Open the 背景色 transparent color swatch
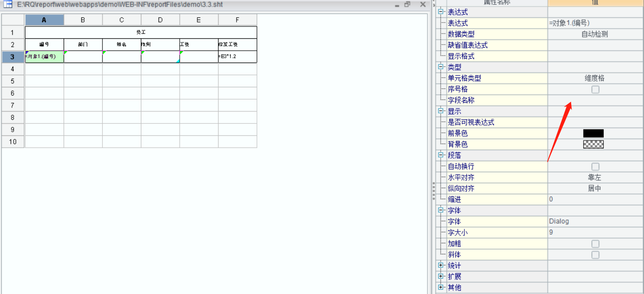 coord(593,144)
